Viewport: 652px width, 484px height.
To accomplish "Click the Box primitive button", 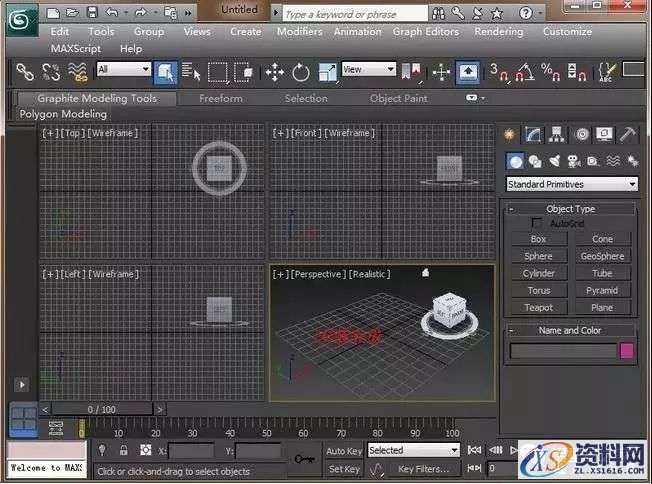I will click(x=539, y=239).
